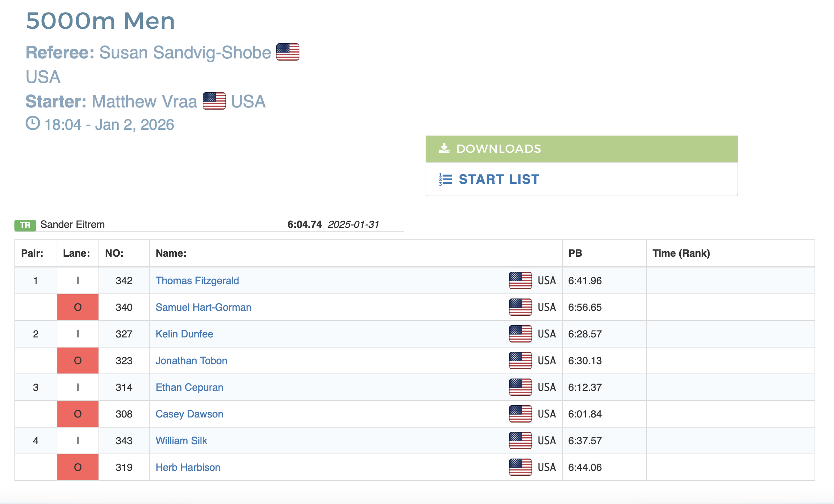This screenshot has width=834, height=504.
Task: Open Jonathan Tobon's profile link
Action: 191,361
